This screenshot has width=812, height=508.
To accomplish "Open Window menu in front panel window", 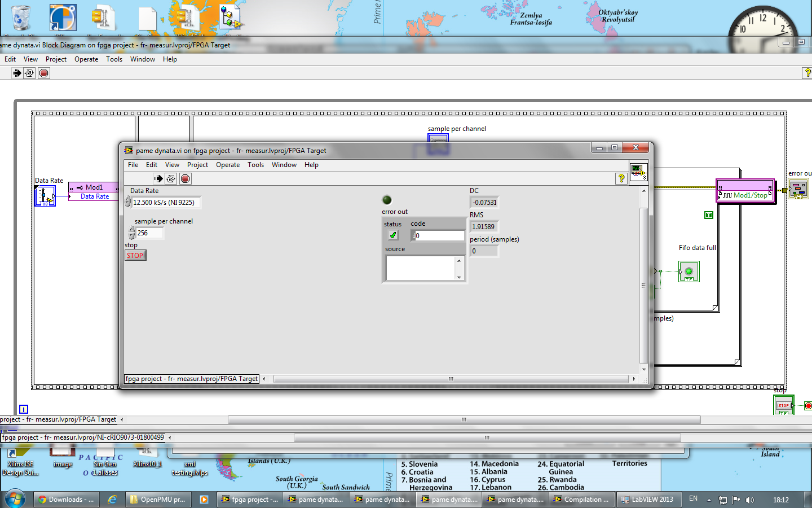I will pyautogui.click(x=284, y=165).
